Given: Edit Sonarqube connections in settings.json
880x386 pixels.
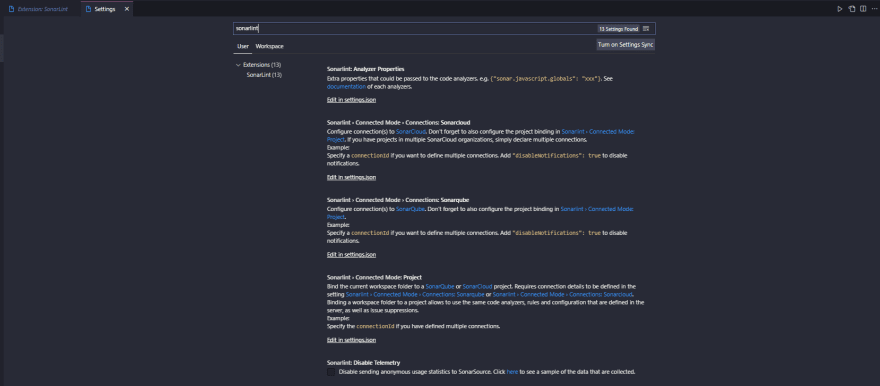Looking at the screenshot, I should pos(351,255).
